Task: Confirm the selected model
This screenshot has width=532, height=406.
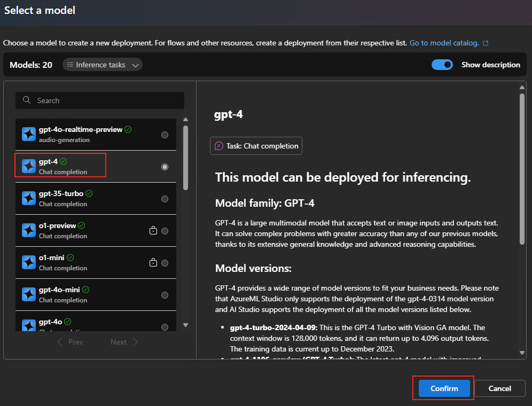Action: [x=444, y=388]
